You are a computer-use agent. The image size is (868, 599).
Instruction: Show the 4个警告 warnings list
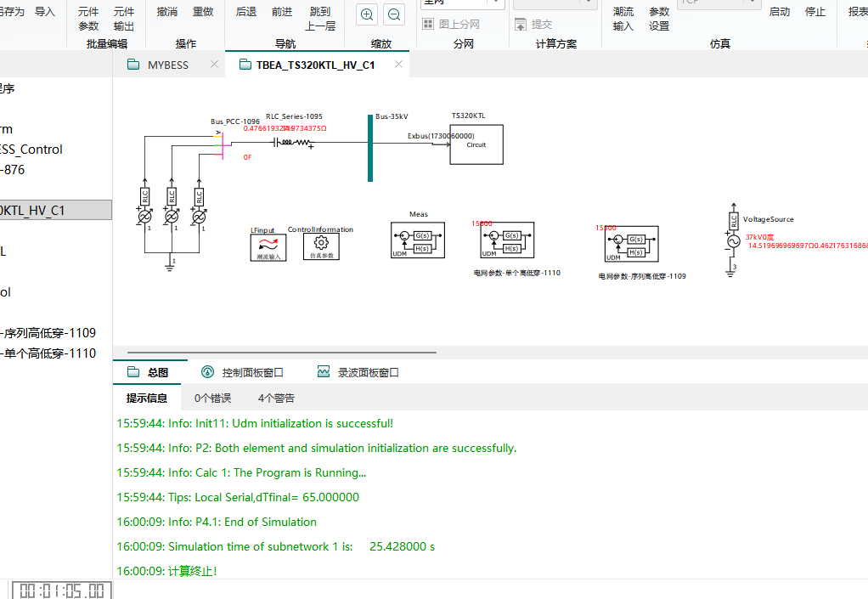point(276,398)
